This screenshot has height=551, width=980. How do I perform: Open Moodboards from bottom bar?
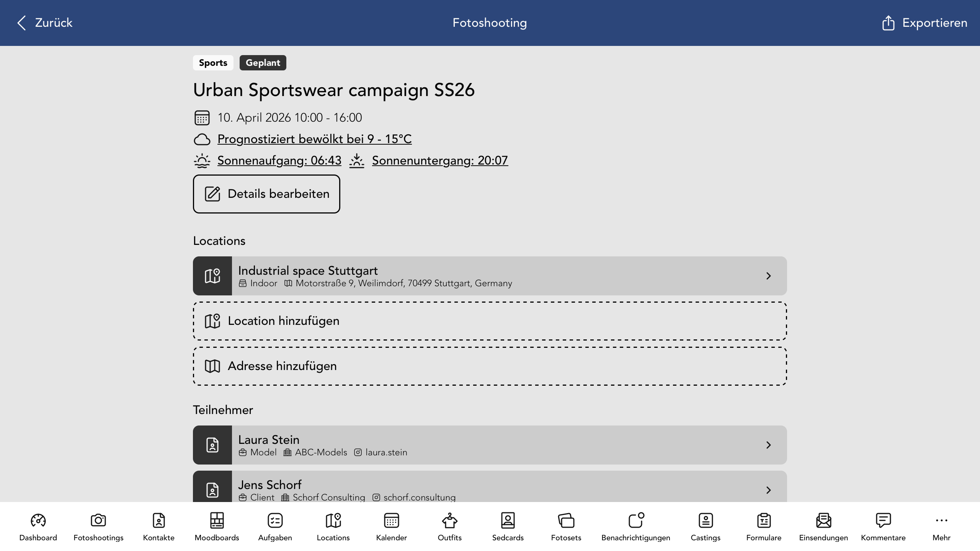coord(217,520)
